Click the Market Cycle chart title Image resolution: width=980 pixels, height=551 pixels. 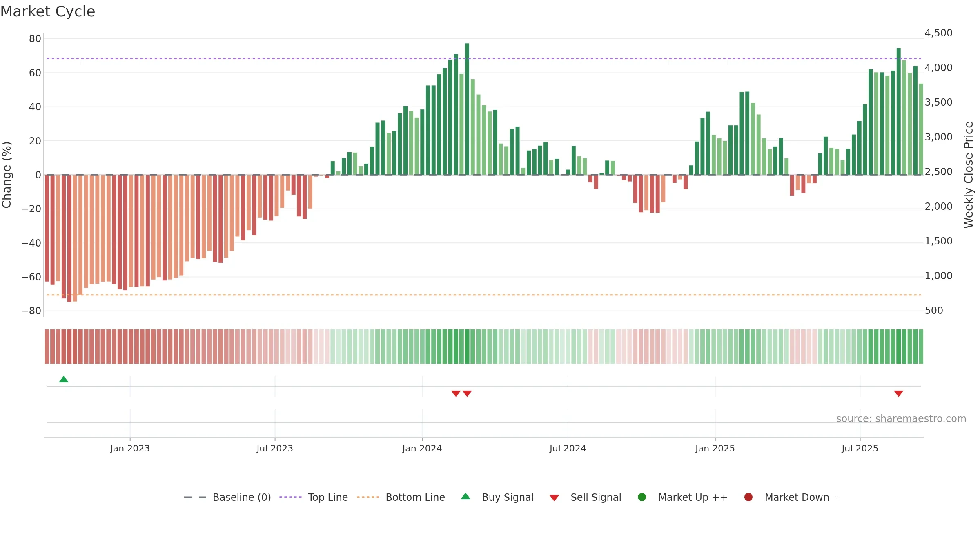point(48,11)
